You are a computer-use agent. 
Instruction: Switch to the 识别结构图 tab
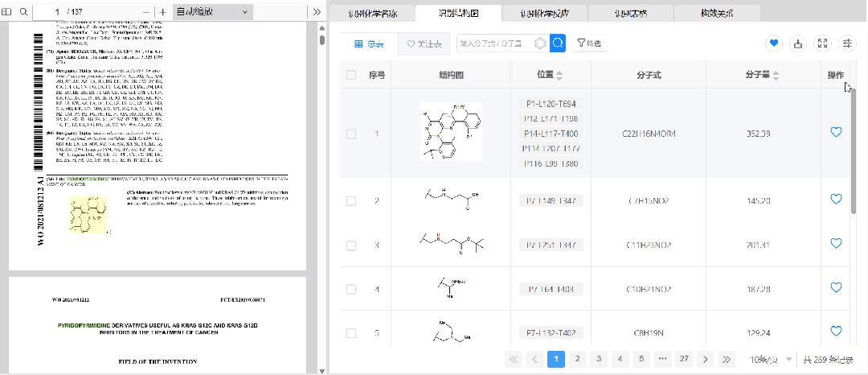click(458, 14)
